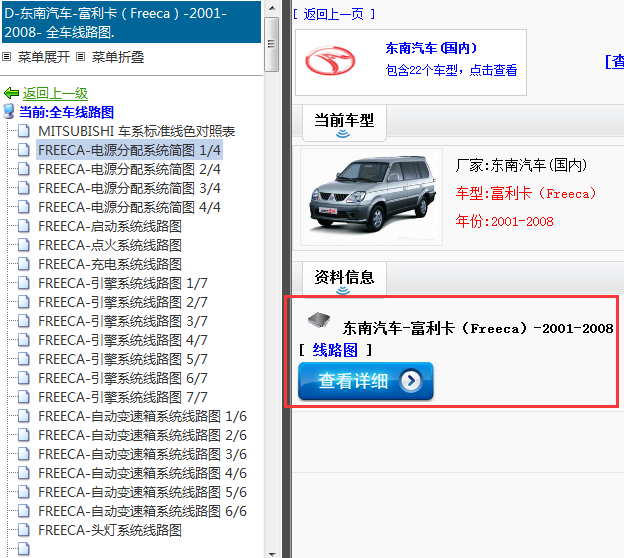Image resolution: width=624 pixels, height=558 pixels.
Task: Select FREECA-电源分配系统简图 3/4
Action: (129, 188)
